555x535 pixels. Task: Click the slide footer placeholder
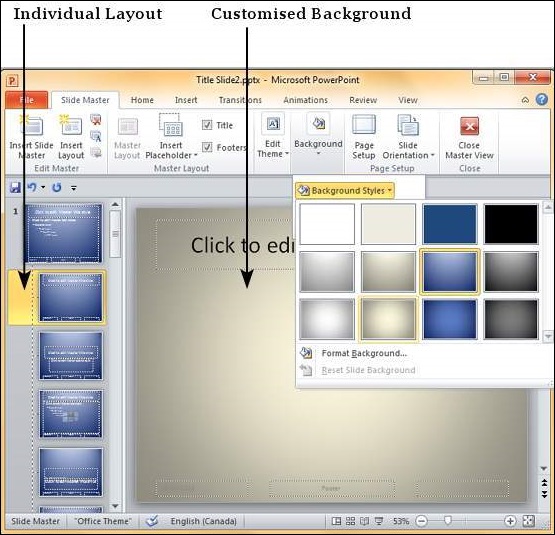[331, 489]
